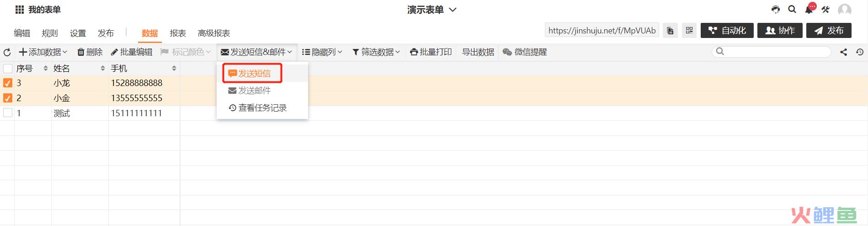868x226 pixels.
Task: Check the row for 测试
Action: pos(8,113)
